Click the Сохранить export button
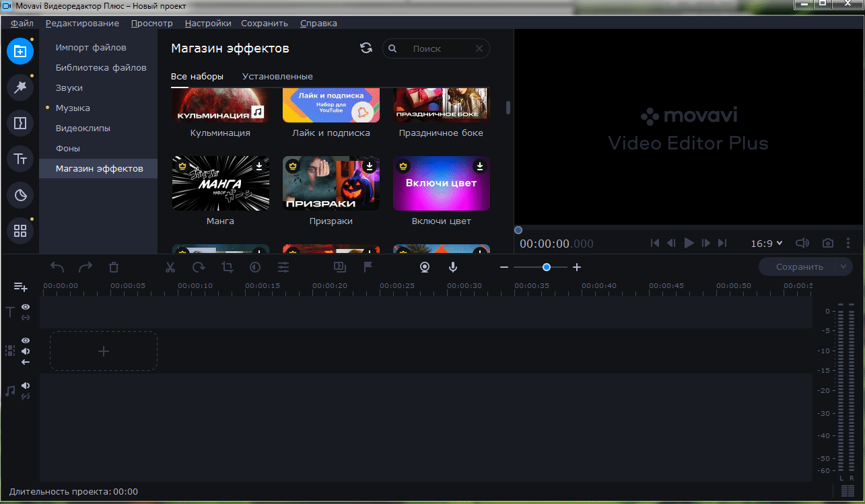 point(798,266)
